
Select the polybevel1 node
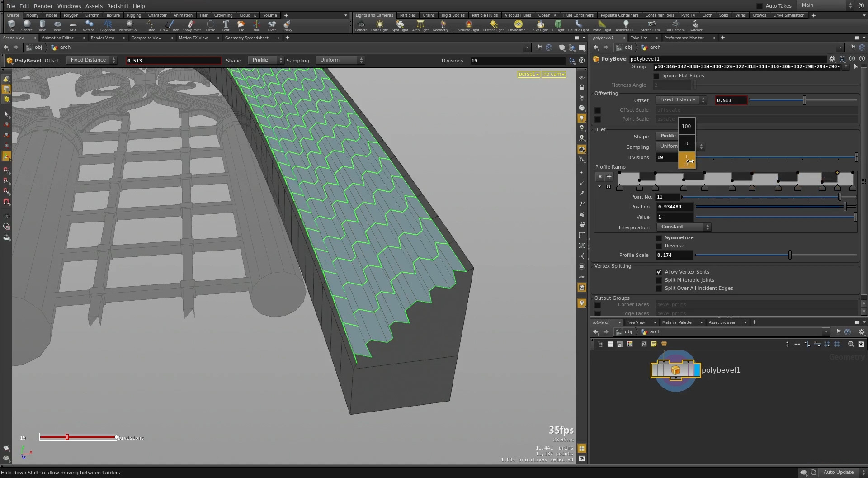pos(675,370)
